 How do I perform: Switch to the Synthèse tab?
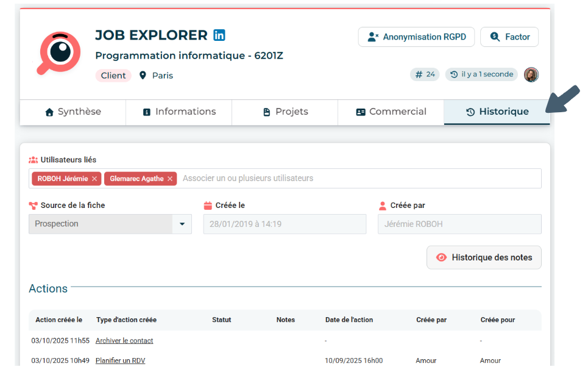[x=73, y=112]
